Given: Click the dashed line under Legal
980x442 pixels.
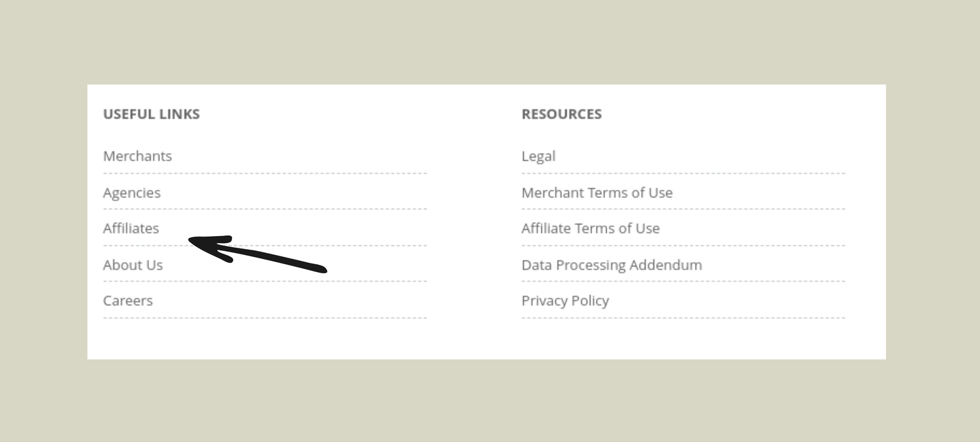Looking at the screenshot, I should 683,174.
